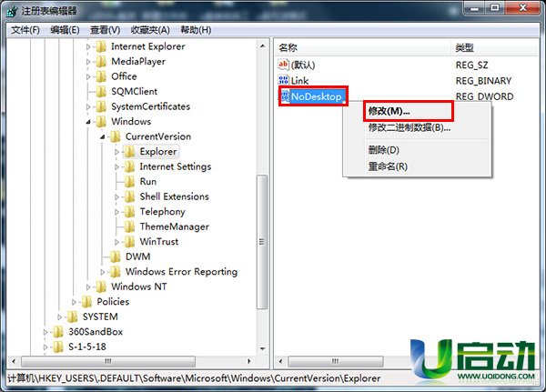The image size is (546, 392).
Task: Click the Windows key folder icon
Action: pyautogui.click(x=101, y=121)
